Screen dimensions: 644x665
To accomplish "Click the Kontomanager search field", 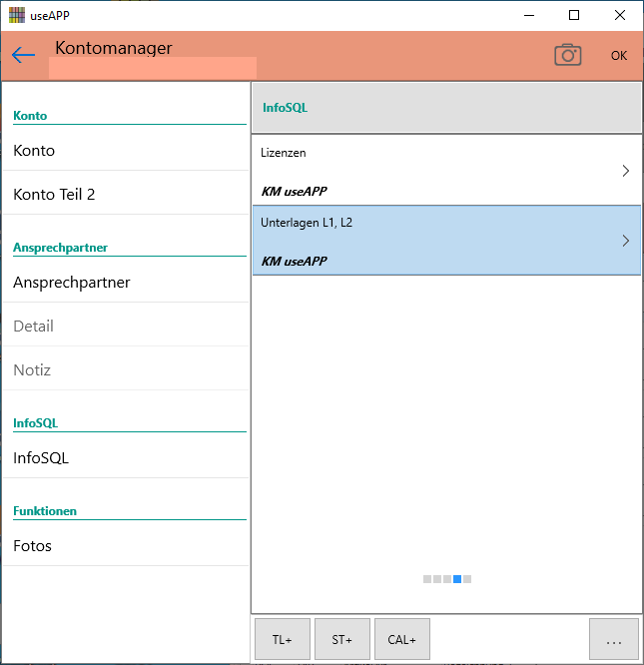I will click(153, 68).
